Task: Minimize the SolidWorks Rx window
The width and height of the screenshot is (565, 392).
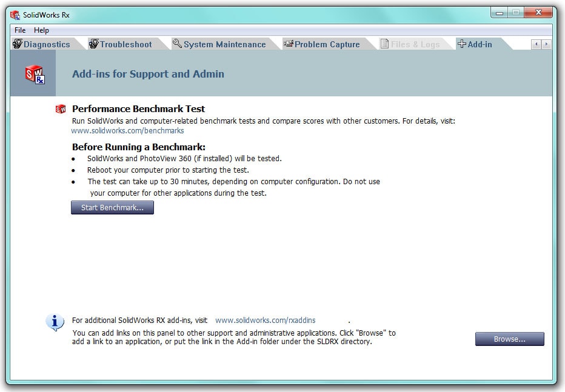Action: tap(500, 13)
